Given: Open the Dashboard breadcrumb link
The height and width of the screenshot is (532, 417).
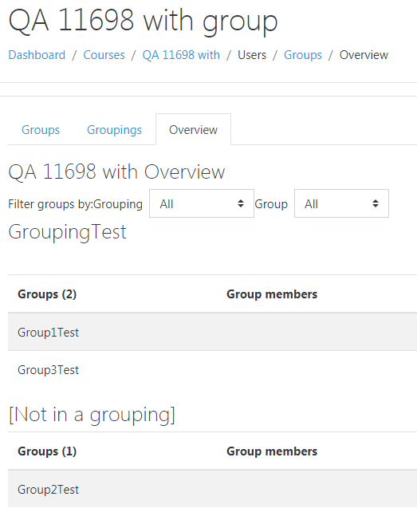Looking at the screenshot, I should 37,55.
